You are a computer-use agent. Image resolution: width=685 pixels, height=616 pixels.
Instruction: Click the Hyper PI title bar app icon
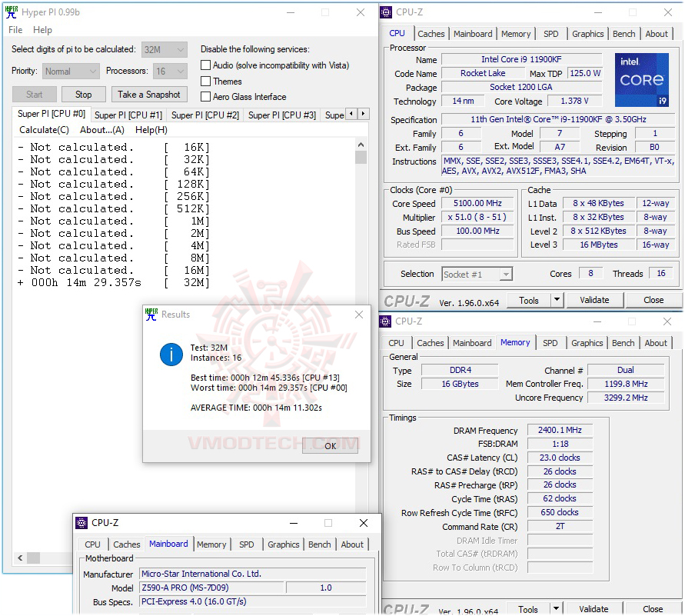[x=12, y=12]
